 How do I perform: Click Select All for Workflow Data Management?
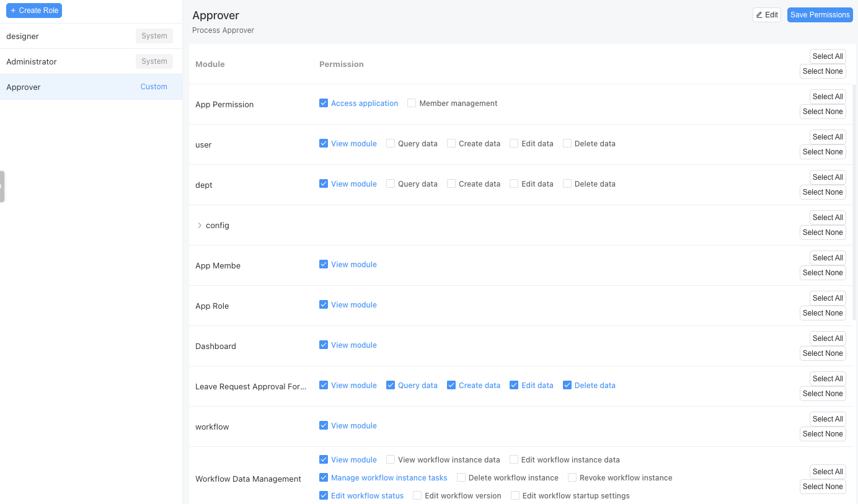click(828, 471)
